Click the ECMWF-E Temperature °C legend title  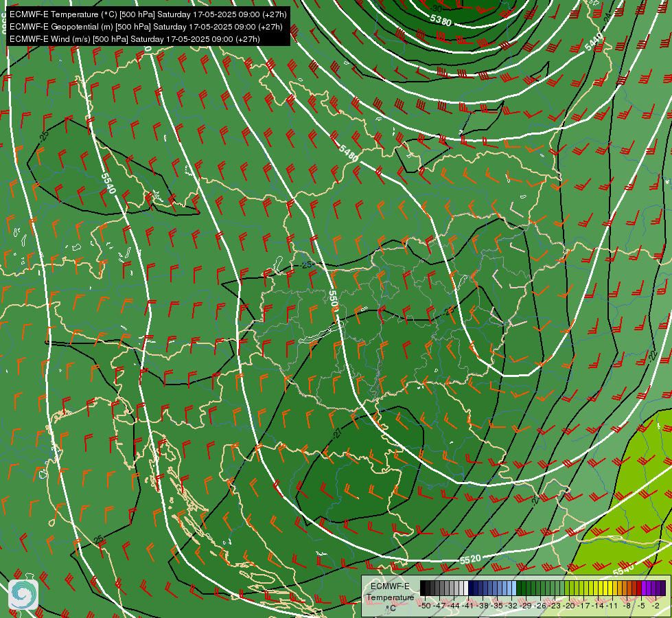pyautogui.click(x=391, y=597)
